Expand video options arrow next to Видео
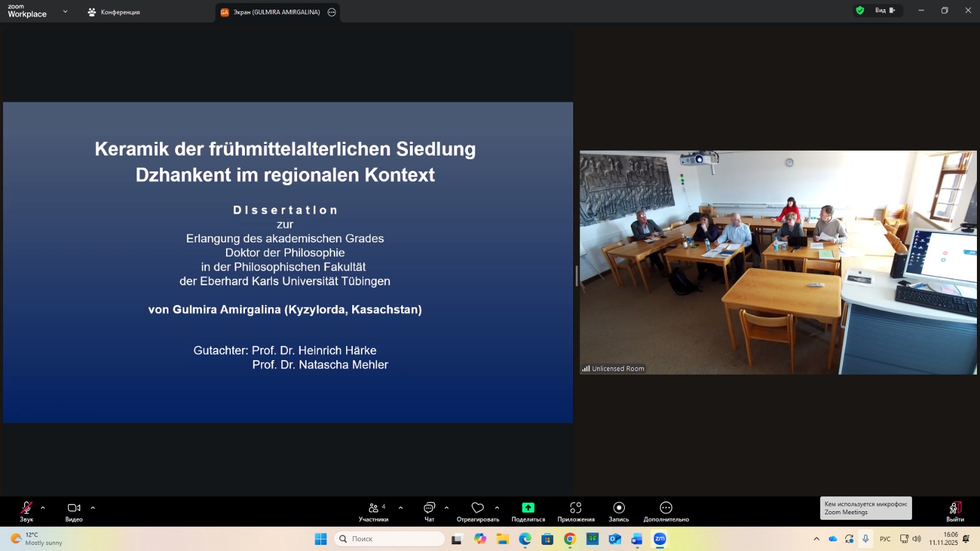 coord(93,508)
